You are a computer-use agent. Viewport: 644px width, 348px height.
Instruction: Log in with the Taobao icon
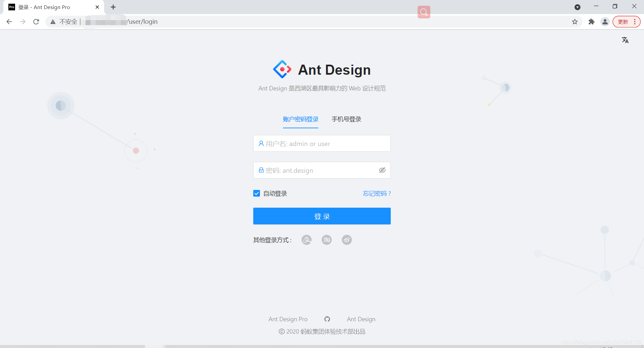click(326, 240)
